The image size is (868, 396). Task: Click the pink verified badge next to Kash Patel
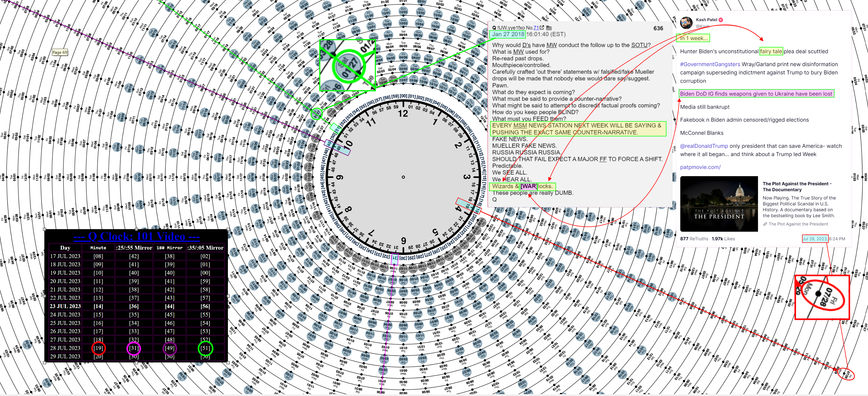[x=721, y=20]
